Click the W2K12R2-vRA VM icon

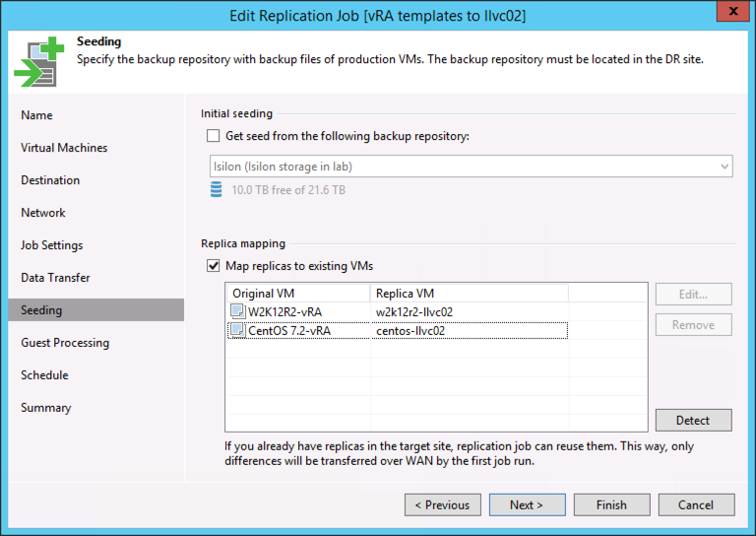point(237,312)
